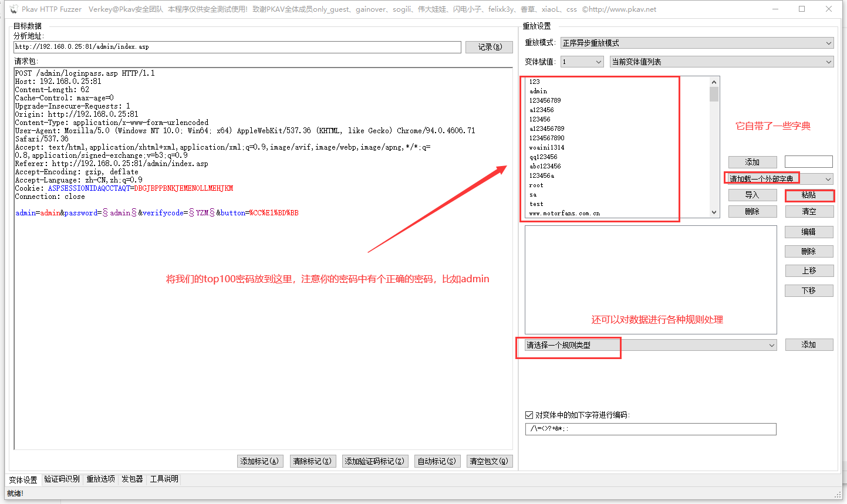Viewport: 847px width, 504px height.
Task: Open the 发包器 tab
Action: click(132, 479)
